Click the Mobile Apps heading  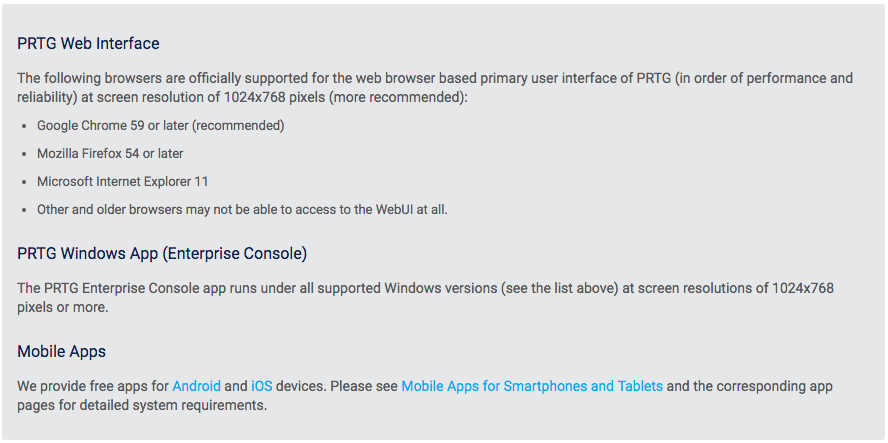pos(62,351)
